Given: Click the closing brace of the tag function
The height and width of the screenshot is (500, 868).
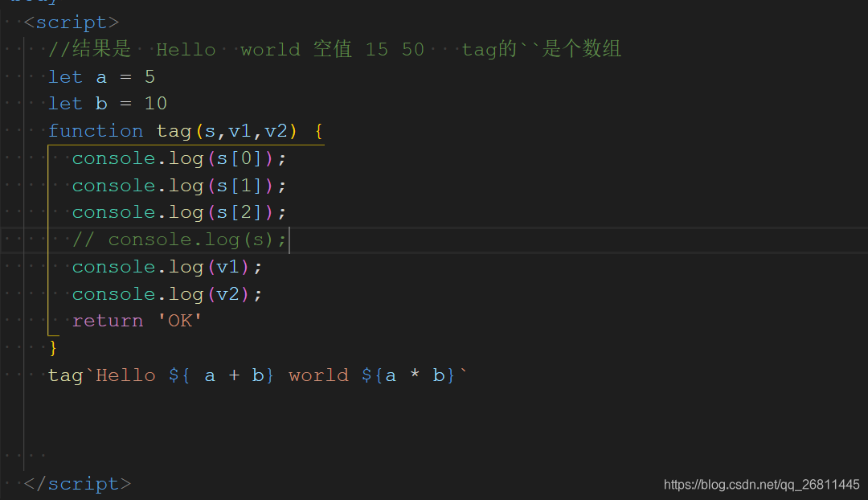Looking at the screenshot, I should pyautogui.click(x=53, y=348).
